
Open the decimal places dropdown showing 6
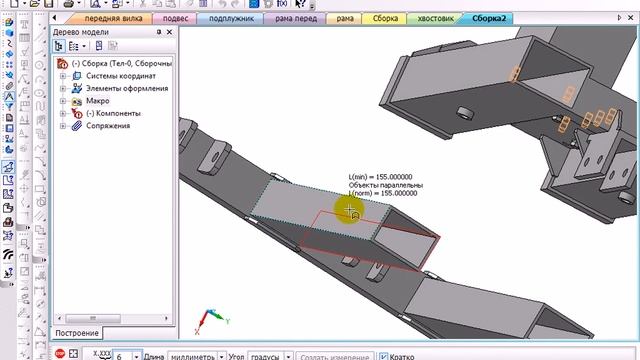tap(137, 356)
